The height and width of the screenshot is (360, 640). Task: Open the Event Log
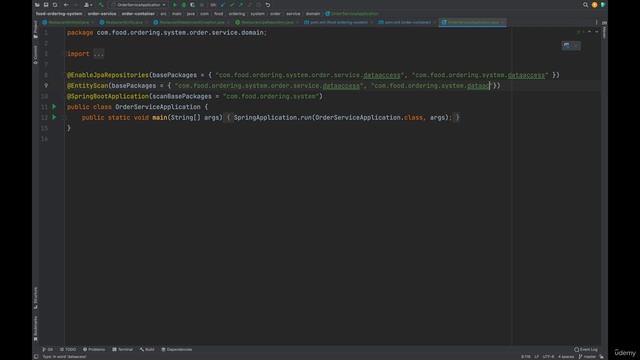point(586,349)
